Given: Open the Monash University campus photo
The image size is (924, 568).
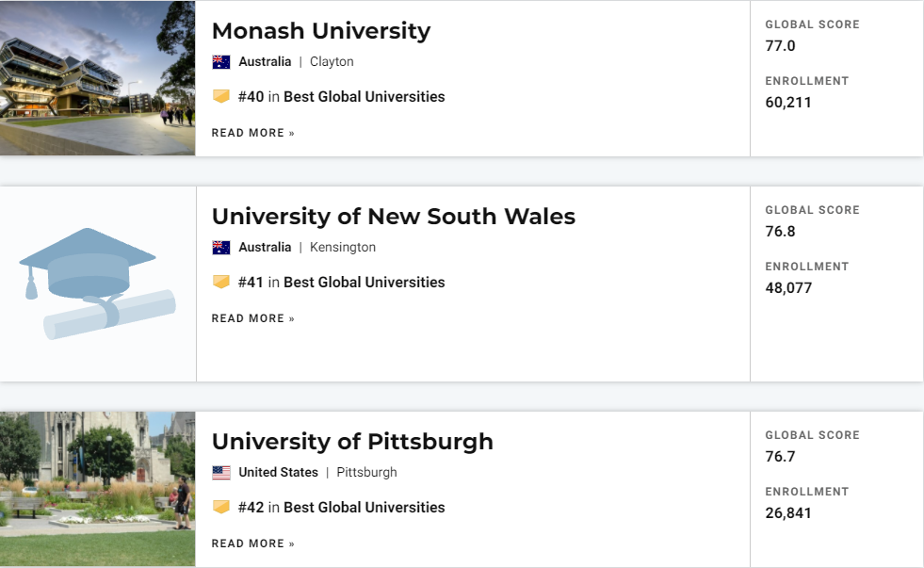Looking at the screenshot, I should click(x=98, y=78).
